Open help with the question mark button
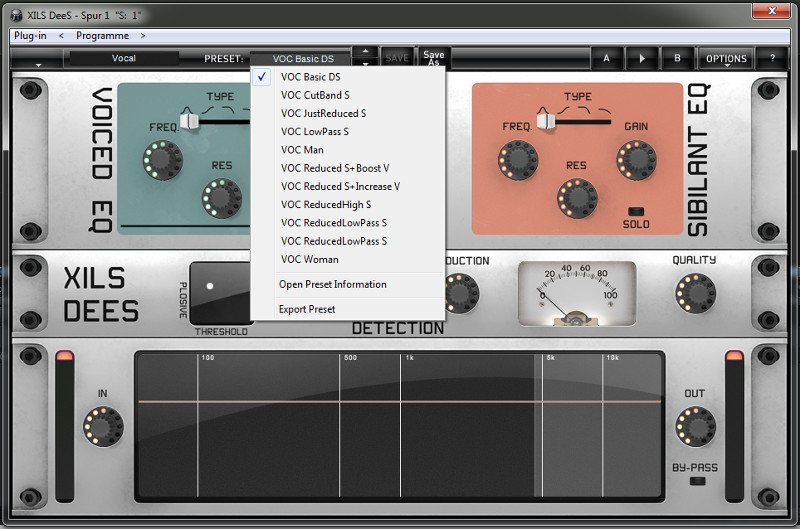Image resolution: width=800 pixels, height=529 pixels. (x=772, y=58)
